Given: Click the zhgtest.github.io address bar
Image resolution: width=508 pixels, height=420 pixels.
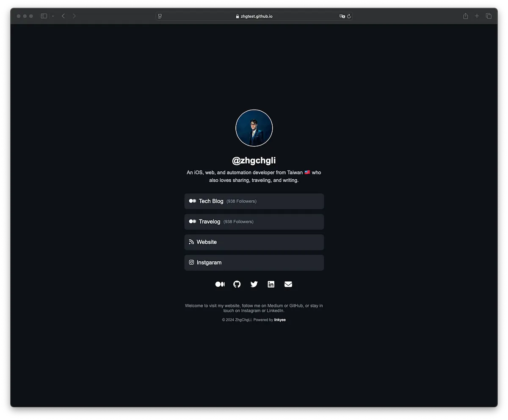Looking at the screenshot, I should pos(254,16).
